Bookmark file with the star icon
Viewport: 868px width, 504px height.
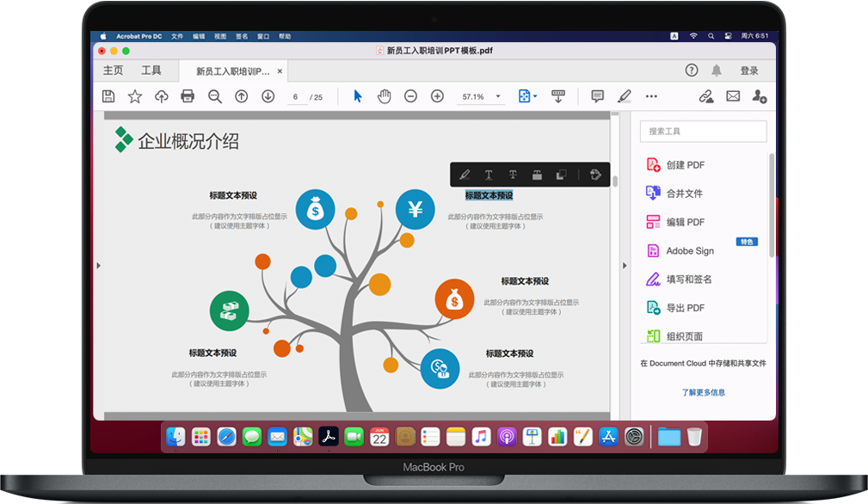pos(134,96)
